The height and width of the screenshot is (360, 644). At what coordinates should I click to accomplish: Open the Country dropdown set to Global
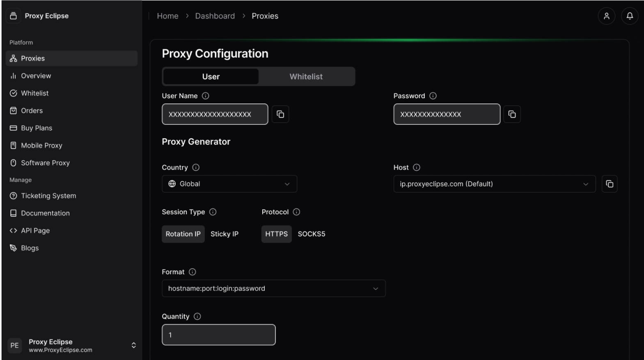(229, 184)
